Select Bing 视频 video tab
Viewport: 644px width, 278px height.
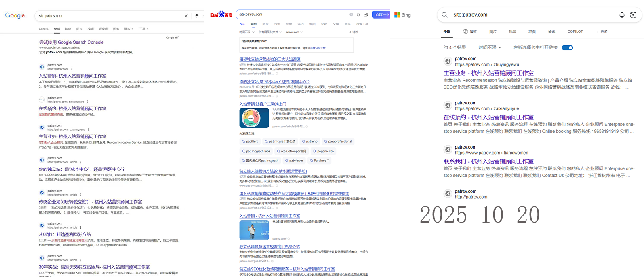(x=512, y=32)
